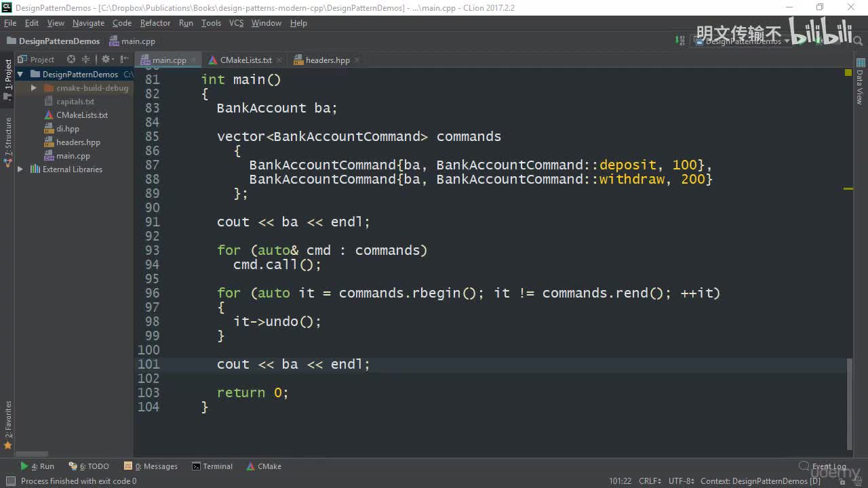Open the Messages tool window
The height and width of the screenshot is (488, 868).
151,466
